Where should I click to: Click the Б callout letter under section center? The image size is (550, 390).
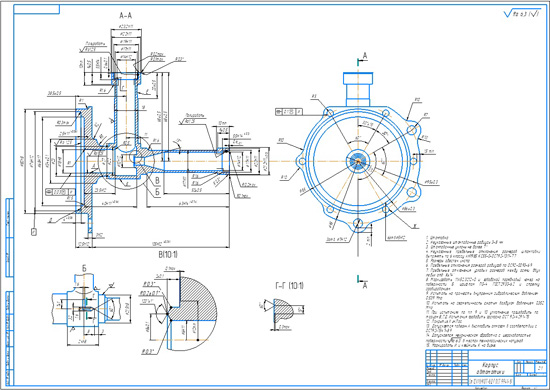[157, 192]
